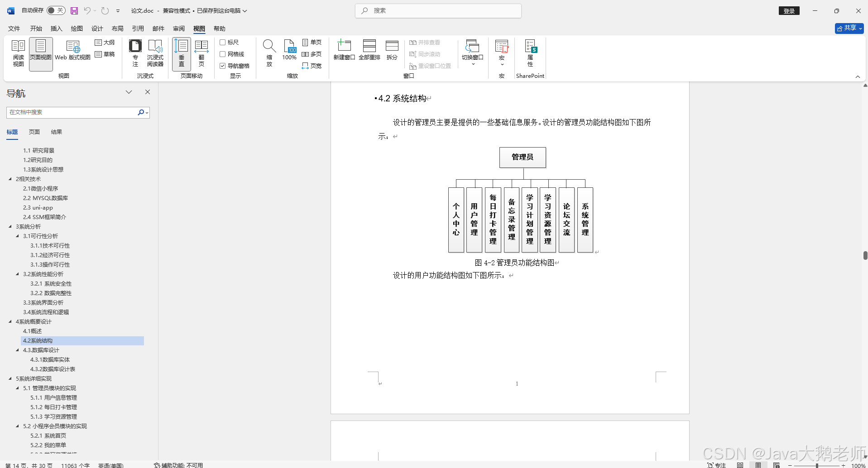868x468 pixels.
Task: Click search magnifier in navigation pane
Action: [x=141, y=112]
